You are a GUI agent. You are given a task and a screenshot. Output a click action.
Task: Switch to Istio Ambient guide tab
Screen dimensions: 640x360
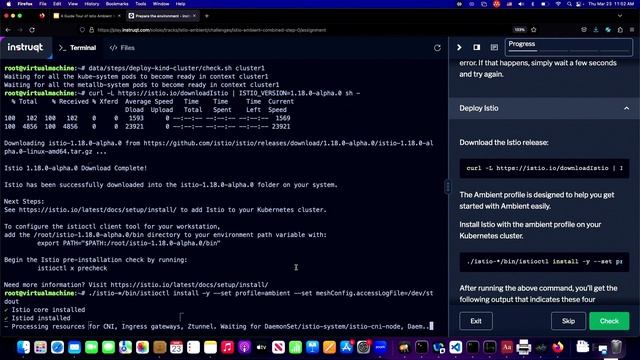(x=87, y=16)
